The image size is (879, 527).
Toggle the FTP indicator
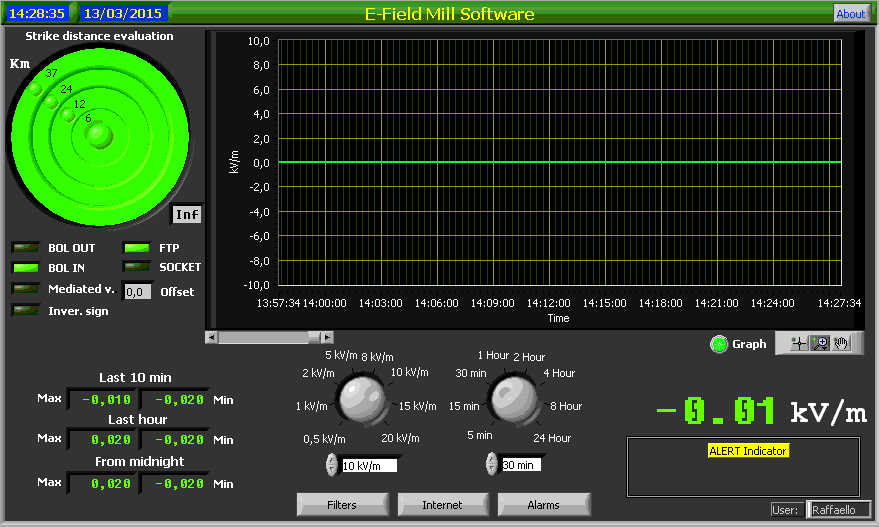tap(137, 247)
